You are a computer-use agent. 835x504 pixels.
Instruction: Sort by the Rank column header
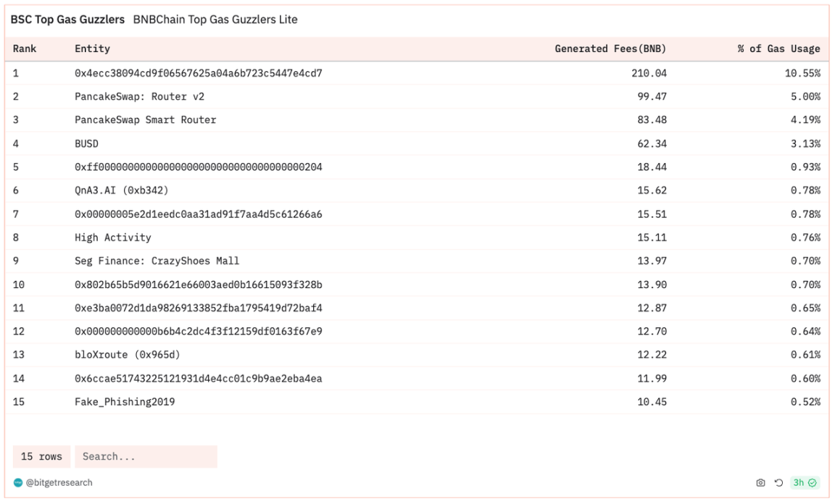[x=25, y=49]
